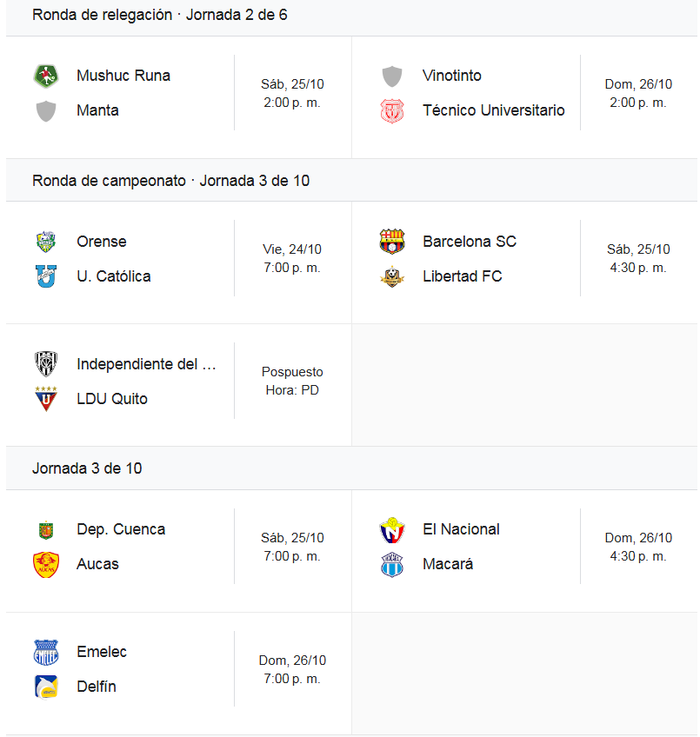Click the Ronda de campeonato Jornada 3 header
Screen dimensions: 700x737
coord(171,181)
